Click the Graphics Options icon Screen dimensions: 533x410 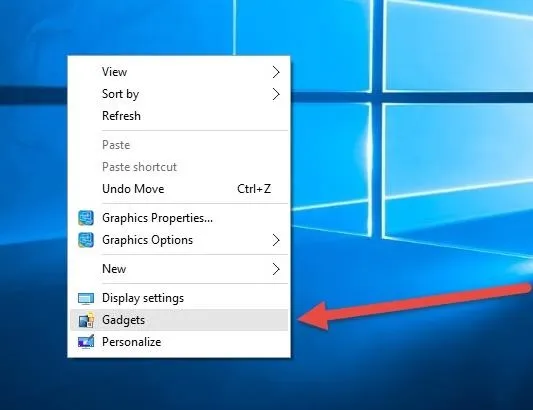pos(86,240)
